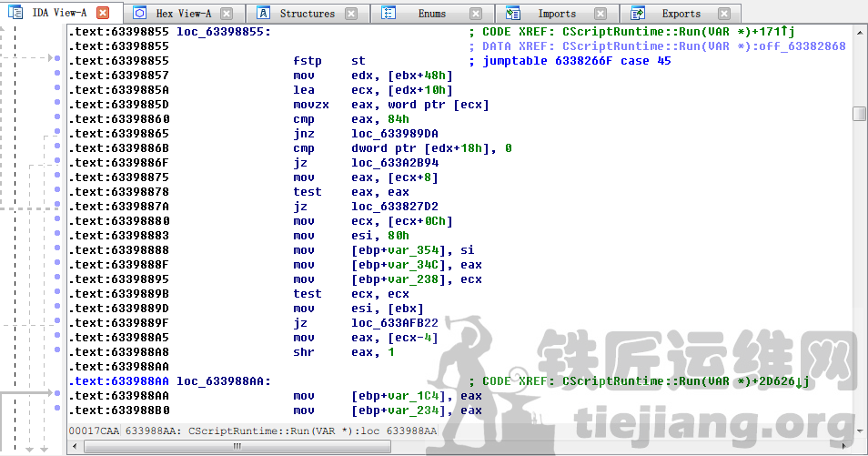Close the Structures tab
The height and width of the screenshot is (456, 868).
351,14
